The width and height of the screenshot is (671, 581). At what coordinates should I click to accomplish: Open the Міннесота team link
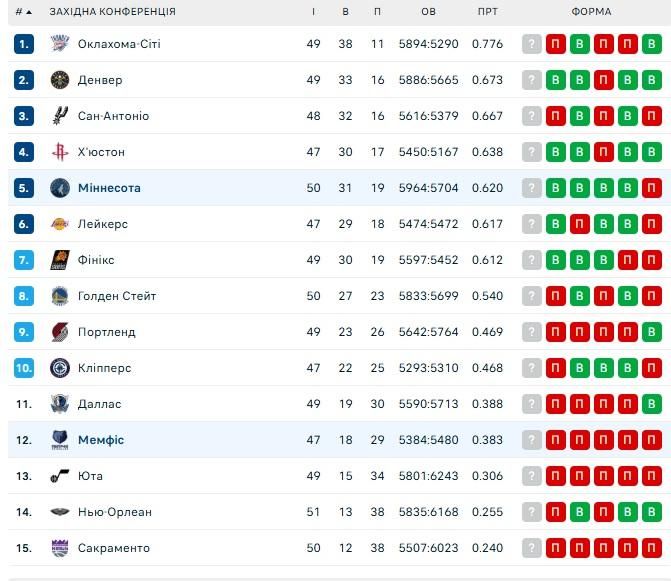pyautogui.click(x=109, y=188)
